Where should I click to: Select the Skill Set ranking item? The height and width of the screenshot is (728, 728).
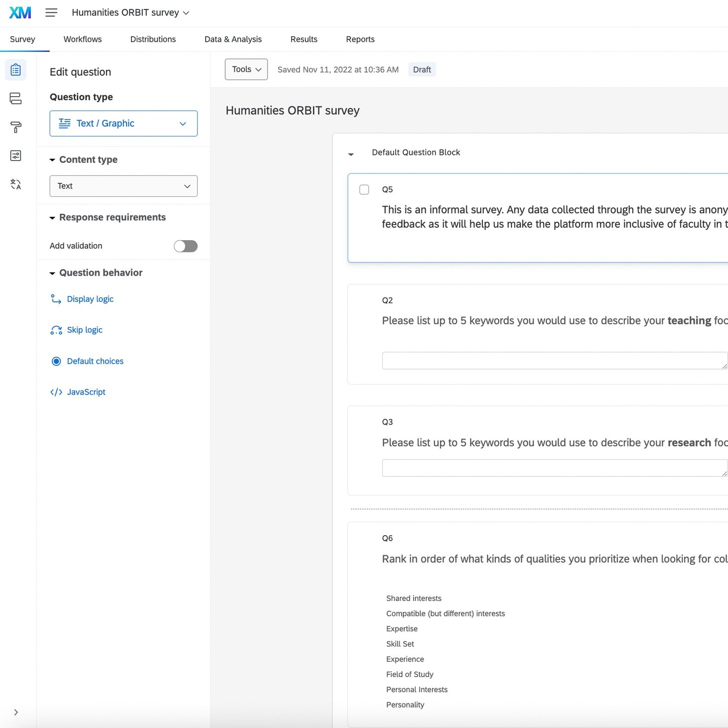tap(400, 644)
